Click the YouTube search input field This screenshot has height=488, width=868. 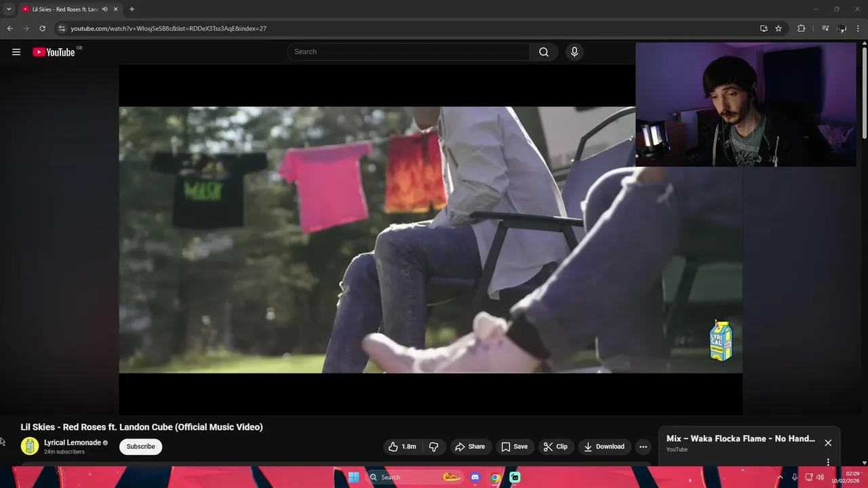click(409, 52)
